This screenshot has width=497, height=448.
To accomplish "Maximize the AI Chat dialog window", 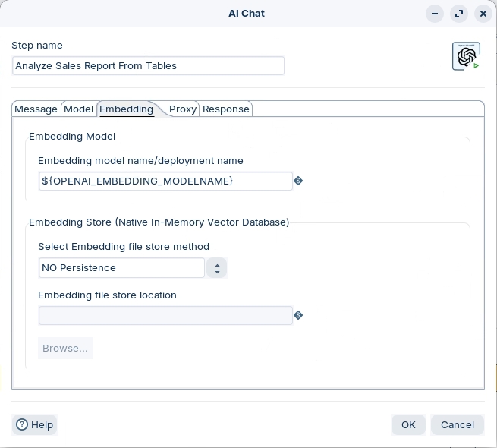I will pyautogui.click(x=459, y=14).
